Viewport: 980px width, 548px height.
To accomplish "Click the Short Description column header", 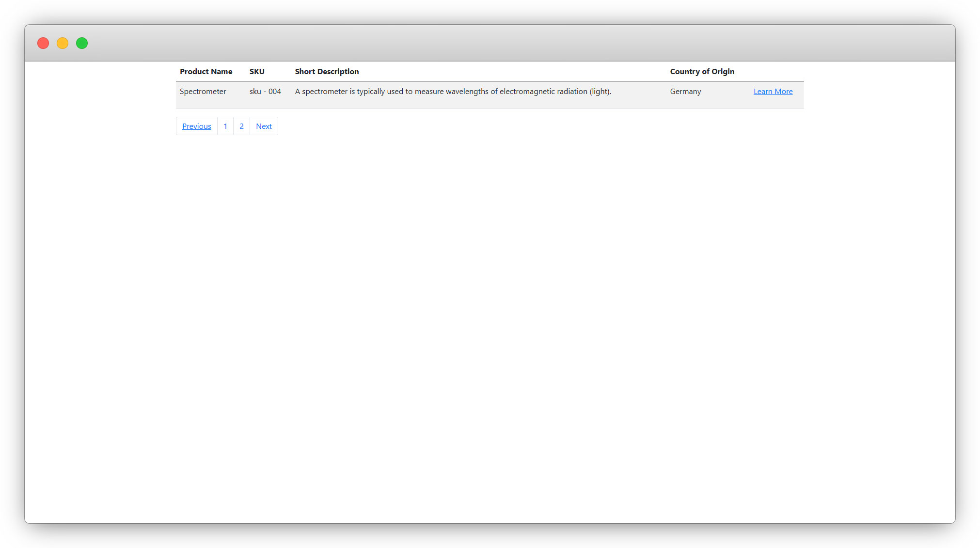I will point(327,71).
